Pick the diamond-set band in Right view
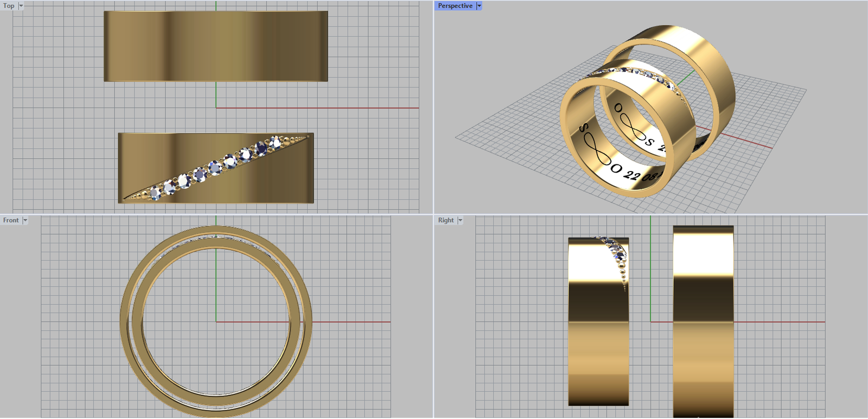The image size is (868, 419). (598, 337)
